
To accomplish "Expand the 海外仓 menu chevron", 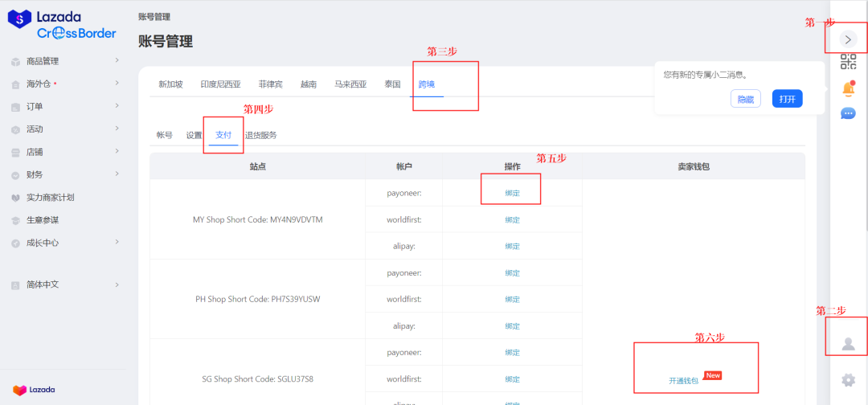I will (x=117, y=83).
